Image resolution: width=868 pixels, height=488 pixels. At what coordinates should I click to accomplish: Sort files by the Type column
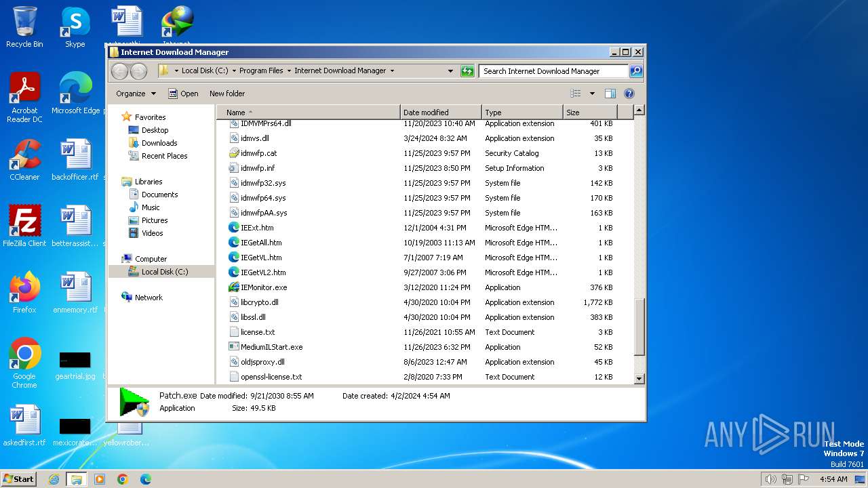click(522, 113)
